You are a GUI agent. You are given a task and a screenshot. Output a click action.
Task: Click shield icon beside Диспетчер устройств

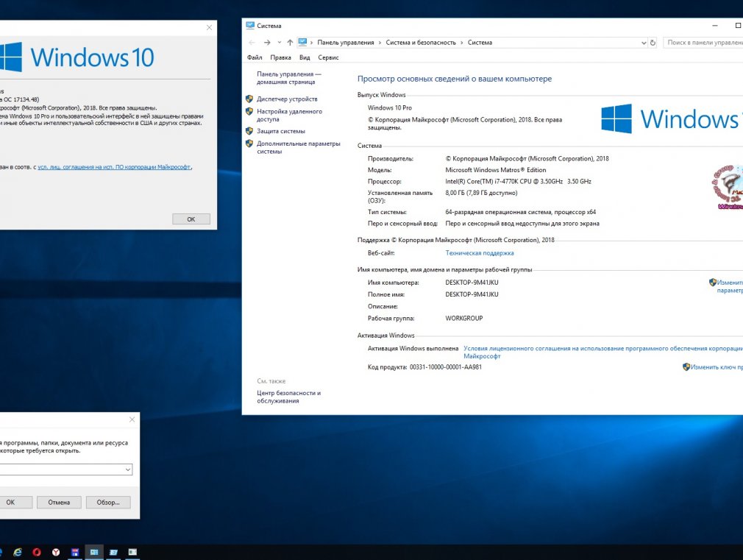pos(249,99)
